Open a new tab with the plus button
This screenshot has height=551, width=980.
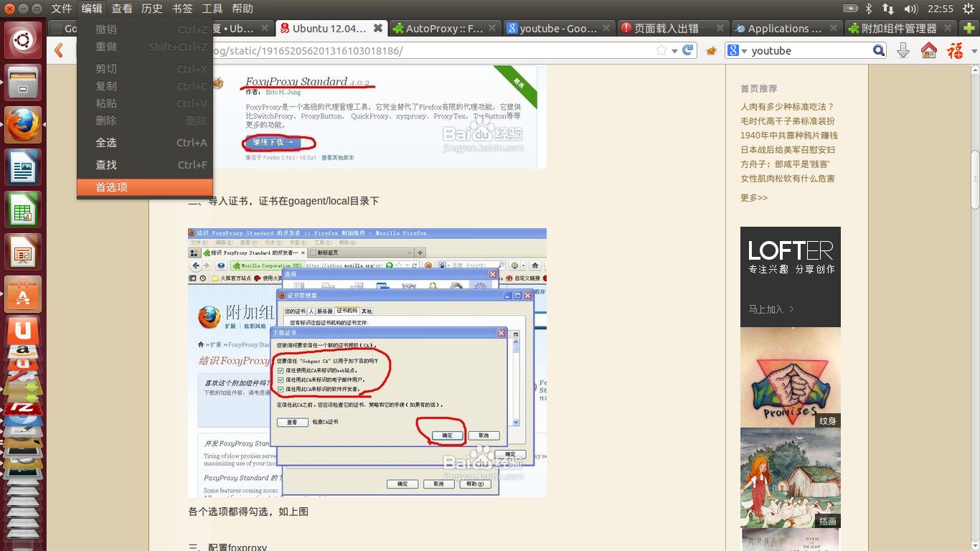point(968,28)
